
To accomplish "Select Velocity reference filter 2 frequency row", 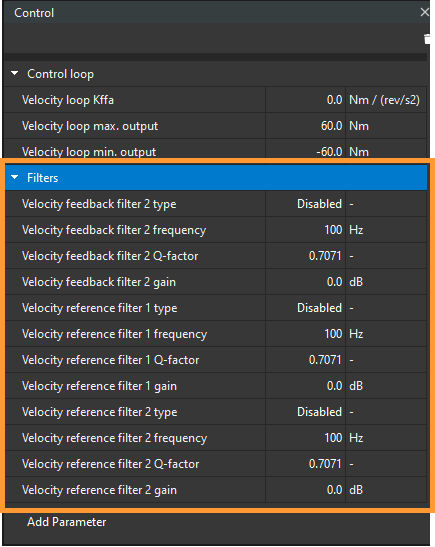I will click(x=216, y=438).
